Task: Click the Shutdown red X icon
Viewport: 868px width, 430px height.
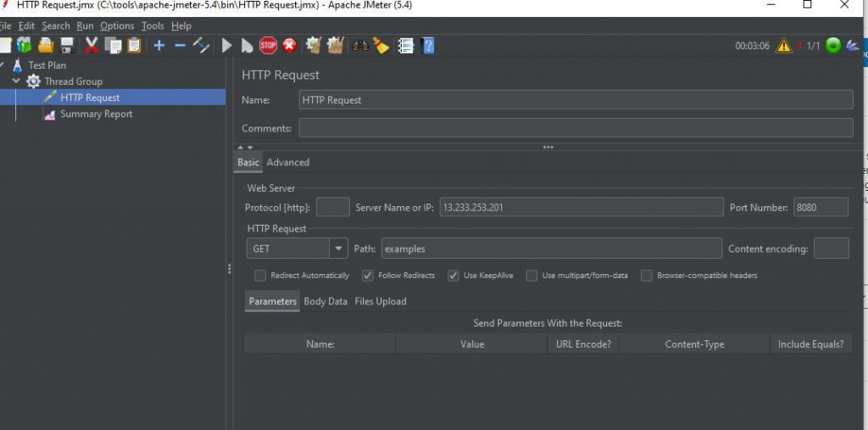Action: pos(290,46)
